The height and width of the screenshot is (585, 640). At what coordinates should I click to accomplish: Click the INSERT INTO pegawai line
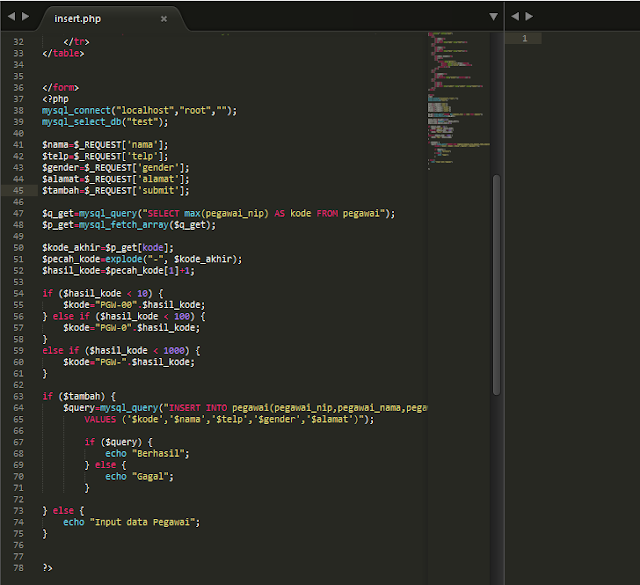click(x=245, y=408)
